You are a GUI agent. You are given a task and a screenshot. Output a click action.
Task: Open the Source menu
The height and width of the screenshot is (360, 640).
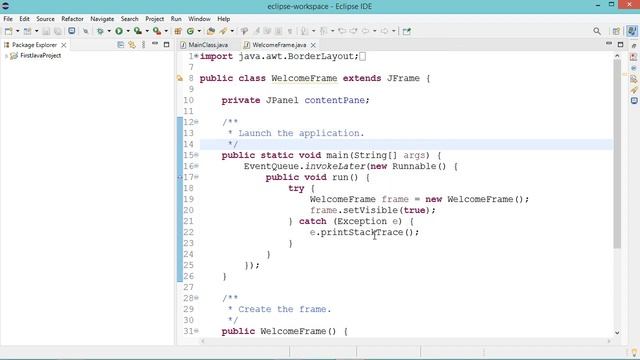(x=45, y=19)
